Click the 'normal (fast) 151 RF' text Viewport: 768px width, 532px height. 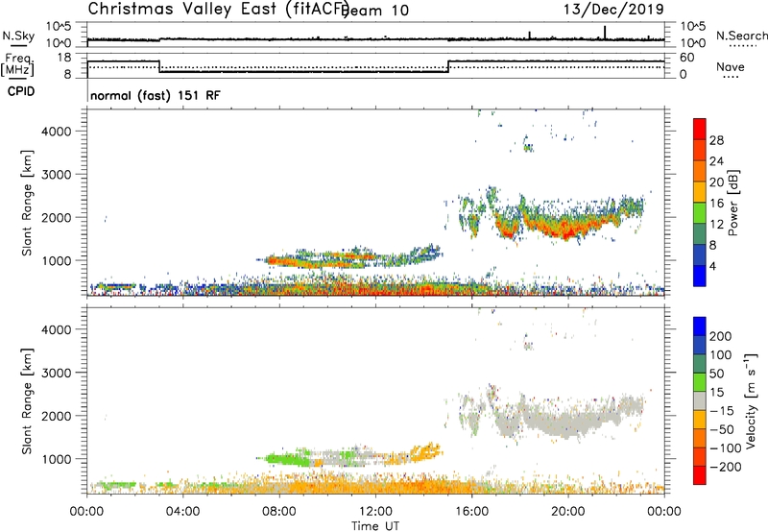156,95
